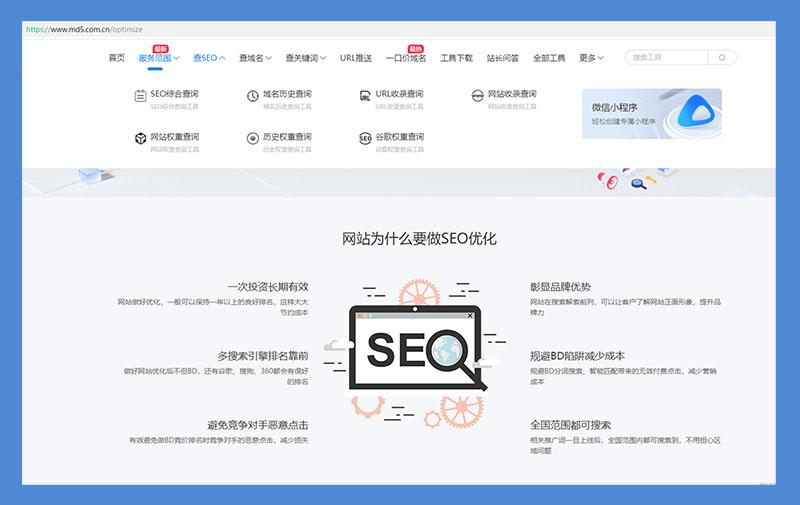Click the SEO综合查询 icon
The image size is (800, 505).
click(x=140, y=96)
